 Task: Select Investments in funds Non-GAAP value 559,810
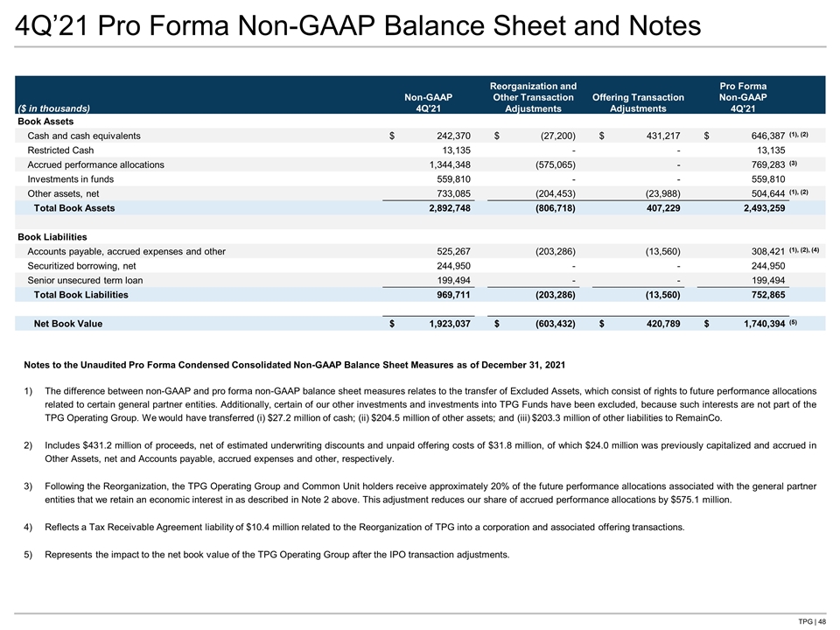(x=454, y=179)
